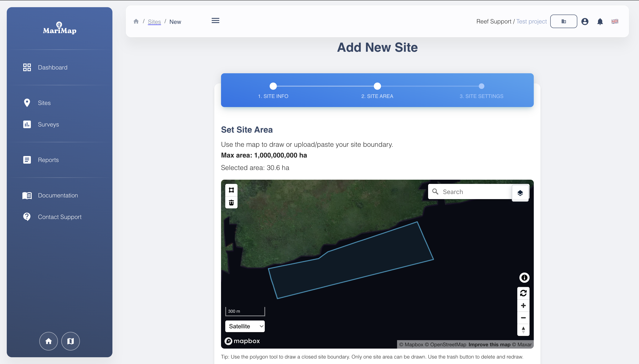Viewport: 639px width, 364px height.
Task: Open the map layers picker beside the search box
Action: [520, 193]
